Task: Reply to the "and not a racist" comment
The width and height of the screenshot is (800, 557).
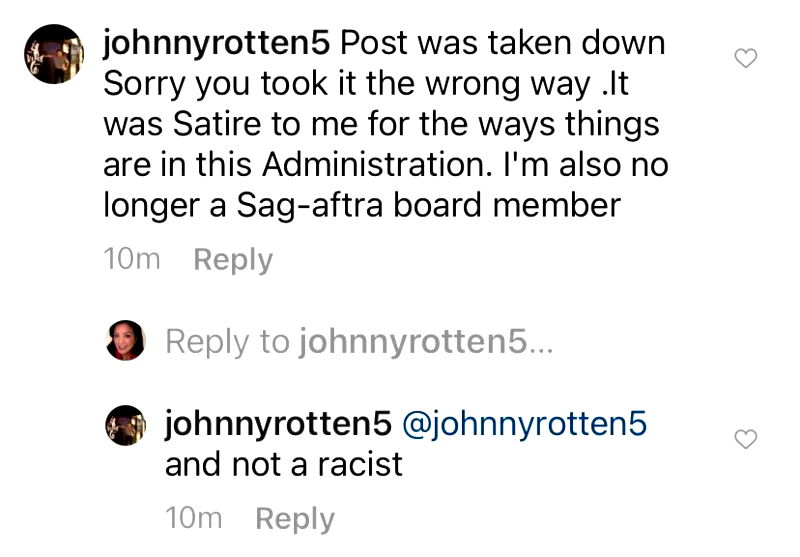Action: 294,518
